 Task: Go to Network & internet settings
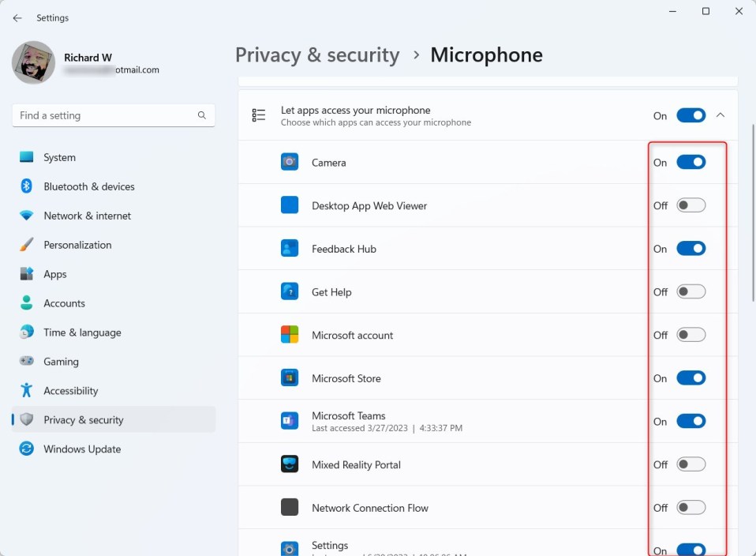point(114,216)
